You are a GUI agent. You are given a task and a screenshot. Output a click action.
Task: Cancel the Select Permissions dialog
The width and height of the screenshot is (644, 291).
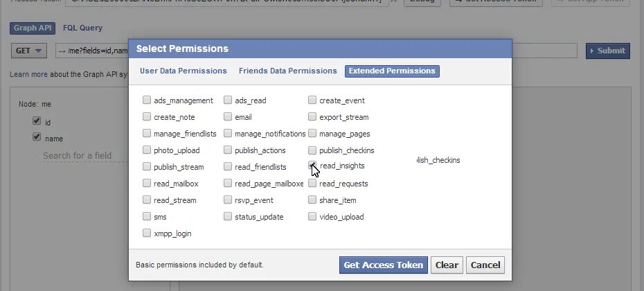485,265
